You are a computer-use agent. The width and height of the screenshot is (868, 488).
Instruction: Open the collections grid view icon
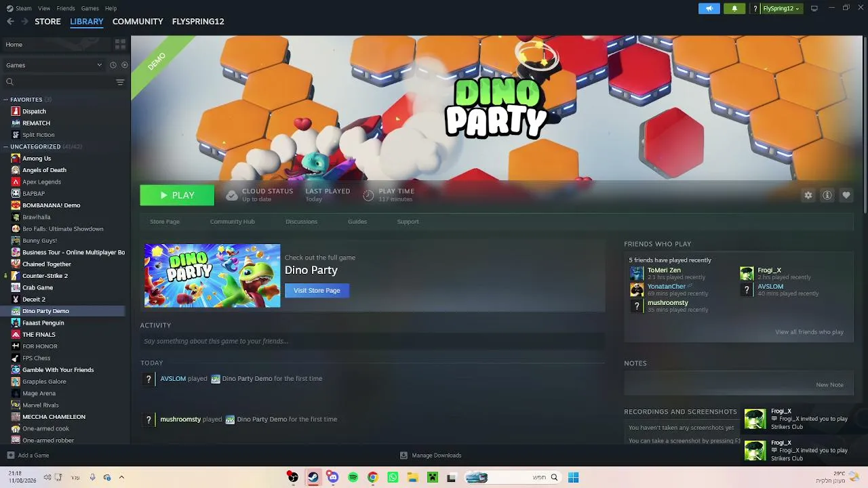point(120,45)
